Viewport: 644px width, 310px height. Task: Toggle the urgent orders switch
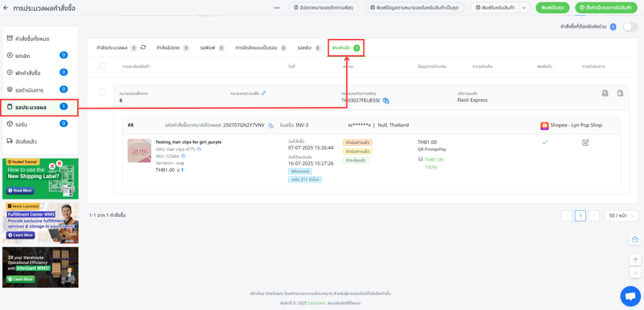click(630, 27)
